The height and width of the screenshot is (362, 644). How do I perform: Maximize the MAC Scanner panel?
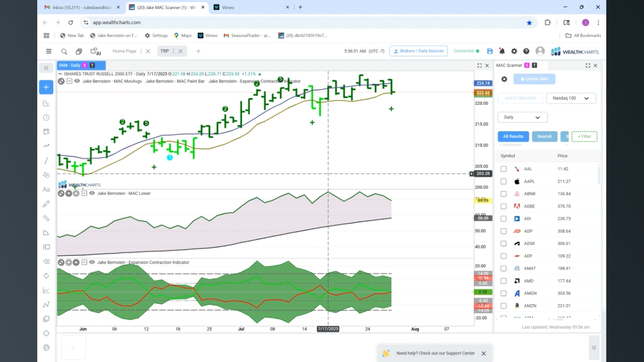tap(588, 65)
